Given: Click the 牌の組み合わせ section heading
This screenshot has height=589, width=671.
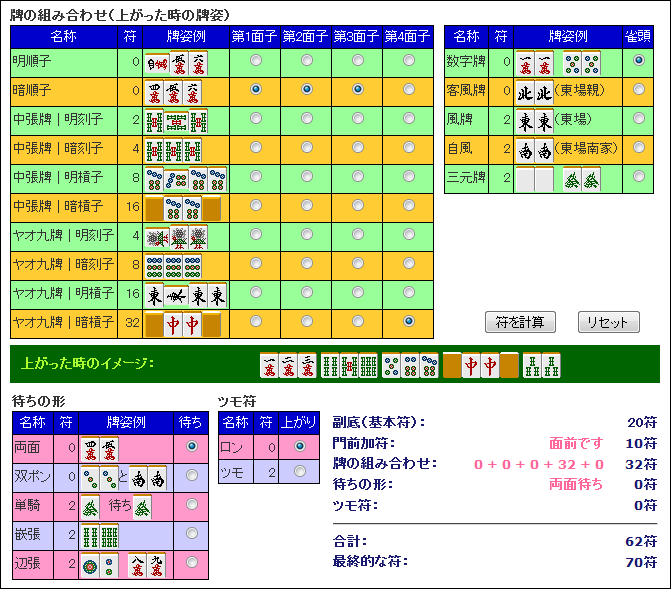Looking at the screenshot, I should click(119, 15).
